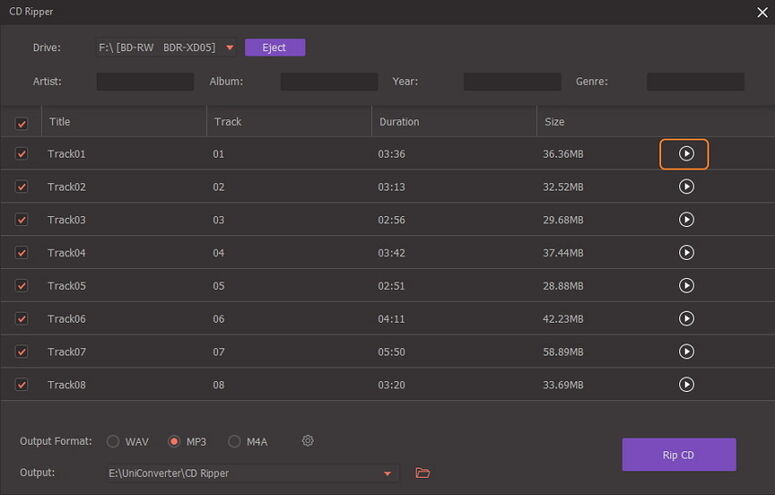Uncheck the Track03 checkbox

(x=21, y=220)
